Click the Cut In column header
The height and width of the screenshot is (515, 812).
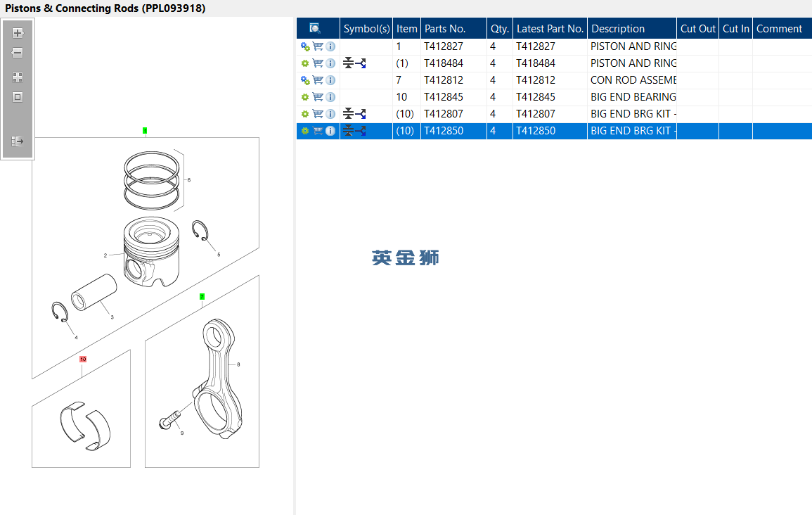point(735,29)
